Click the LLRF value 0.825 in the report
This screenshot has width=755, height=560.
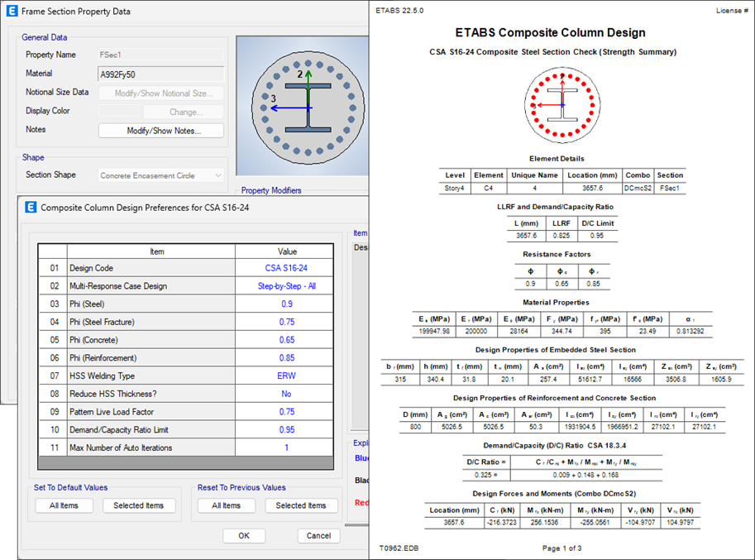point(561,236)
